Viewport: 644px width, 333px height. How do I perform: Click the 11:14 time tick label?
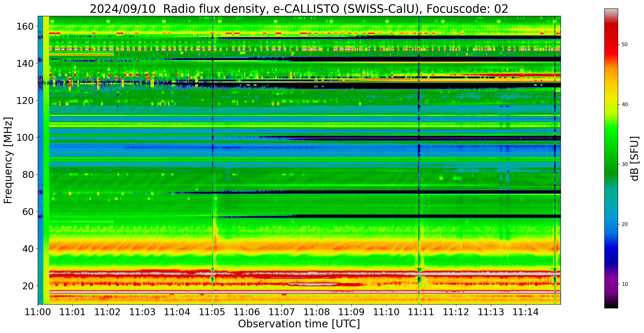tap(526, 311)
